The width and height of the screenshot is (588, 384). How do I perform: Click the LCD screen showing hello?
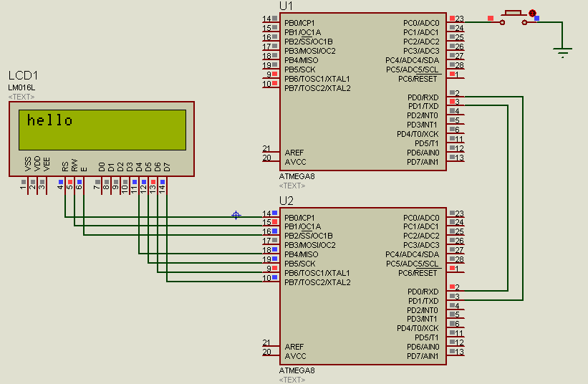click(x=102, y=130)
